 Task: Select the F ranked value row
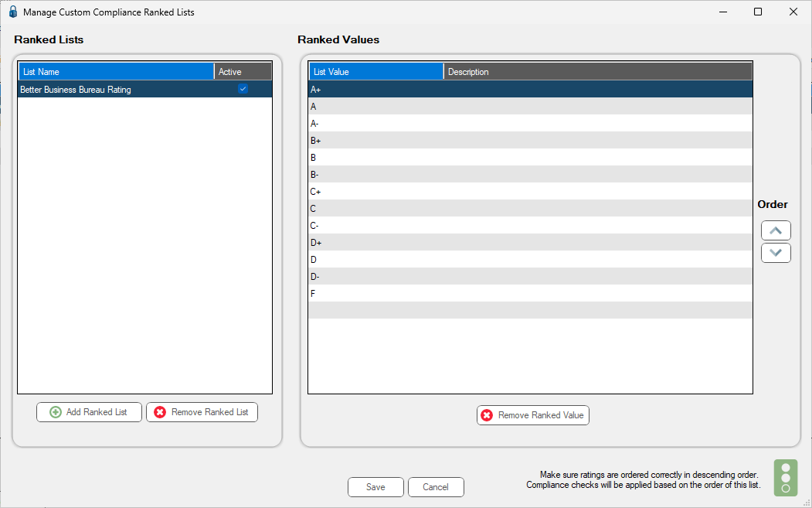(x=530, y=293)
